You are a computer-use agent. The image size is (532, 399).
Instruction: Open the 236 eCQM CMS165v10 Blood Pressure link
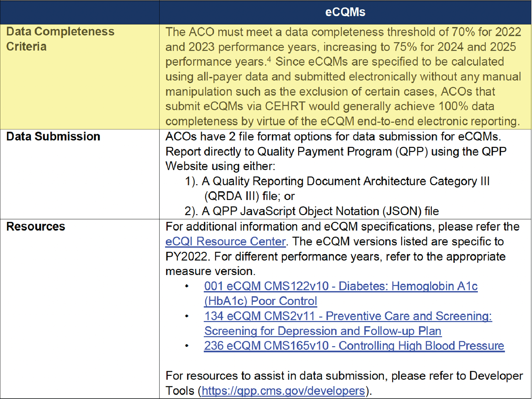click(x=354, y=346)
